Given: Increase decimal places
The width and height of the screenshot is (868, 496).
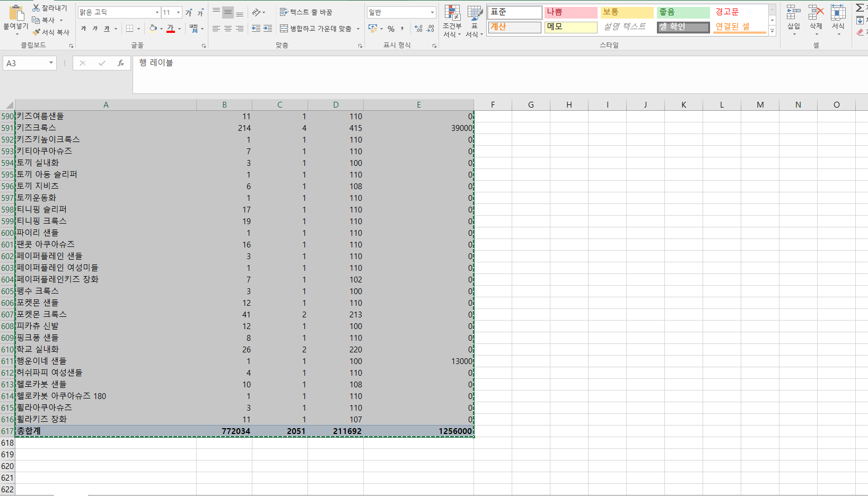Looking at the screenshot, I should coord(419,29).
